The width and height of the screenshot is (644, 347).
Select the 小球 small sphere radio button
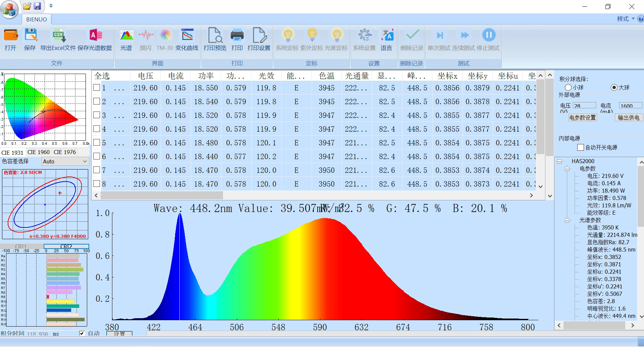[568, 87]
